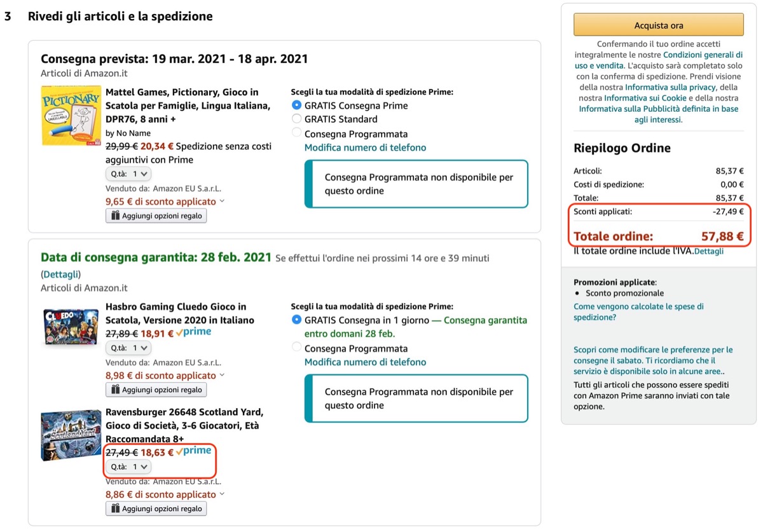Expand the 8,86 € discount details
This screenshot has width=763, height=532.
[222, 494]
